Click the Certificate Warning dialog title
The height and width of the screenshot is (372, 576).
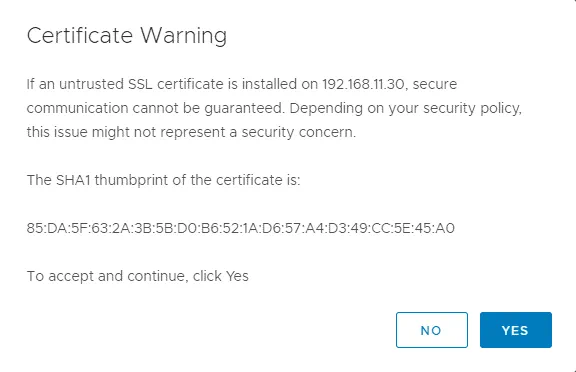coord(127,36)
